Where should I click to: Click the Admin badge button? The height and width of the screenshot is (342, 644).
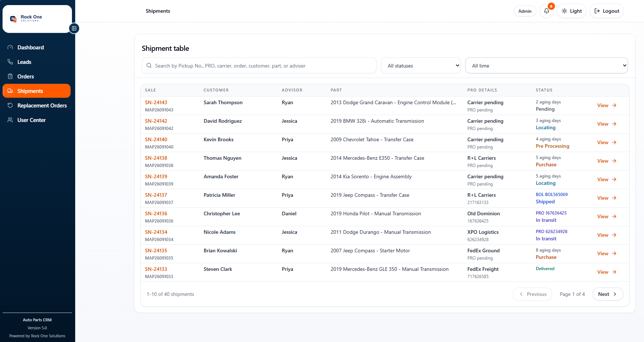525,11
